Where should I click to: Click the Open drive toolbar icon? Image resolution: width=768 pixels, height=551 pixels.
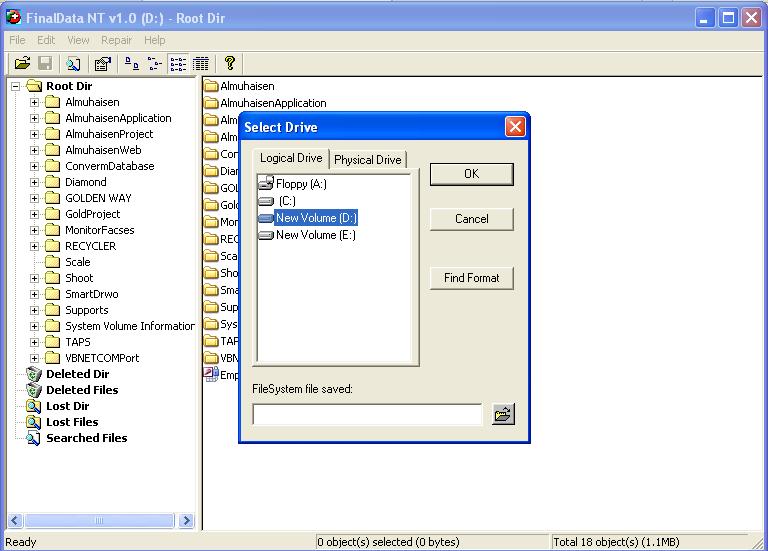(x=22, y=63)
